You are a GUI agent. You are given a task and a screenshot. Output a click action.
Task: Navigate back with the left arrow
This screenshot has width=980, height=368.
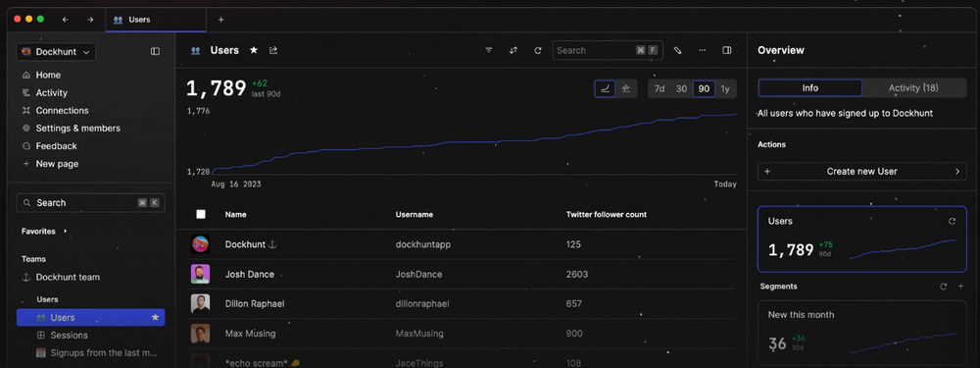pos(66,20)
